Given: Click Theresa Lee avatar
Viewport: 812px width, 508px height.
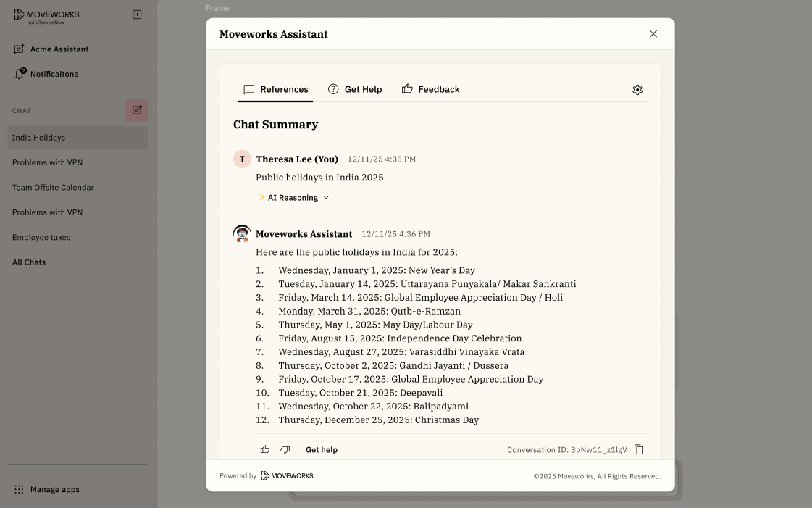Looking at the screenshot, I should tap(242, 159).
